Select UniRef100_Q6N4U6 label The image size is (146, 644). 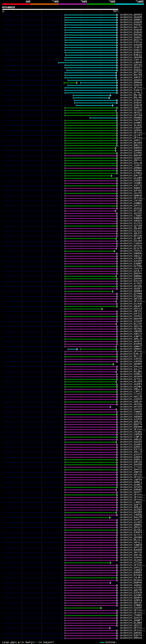point(131,196)
